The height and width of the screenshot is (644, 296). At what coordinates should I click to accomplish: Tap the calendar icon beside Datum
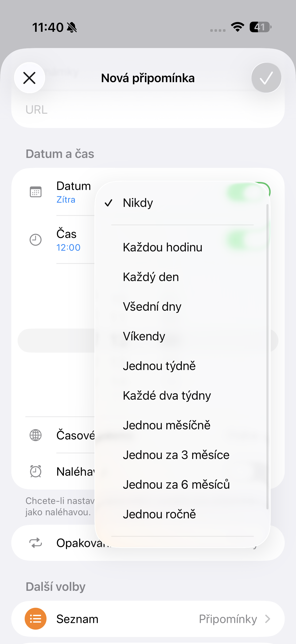36,192
